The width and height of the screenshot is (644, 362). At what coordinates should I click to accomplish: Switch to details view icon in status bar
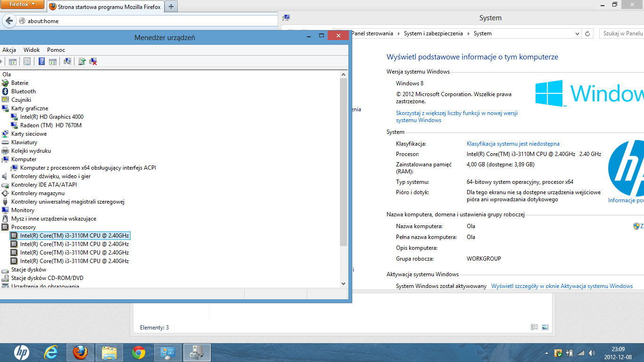tap(534, 327)
